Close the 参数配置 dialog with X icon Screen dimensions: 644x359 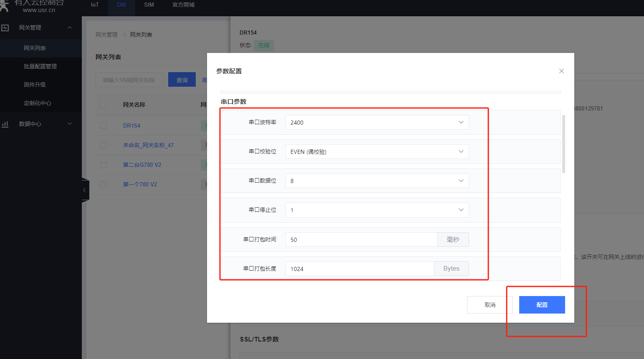pos(561,71)
